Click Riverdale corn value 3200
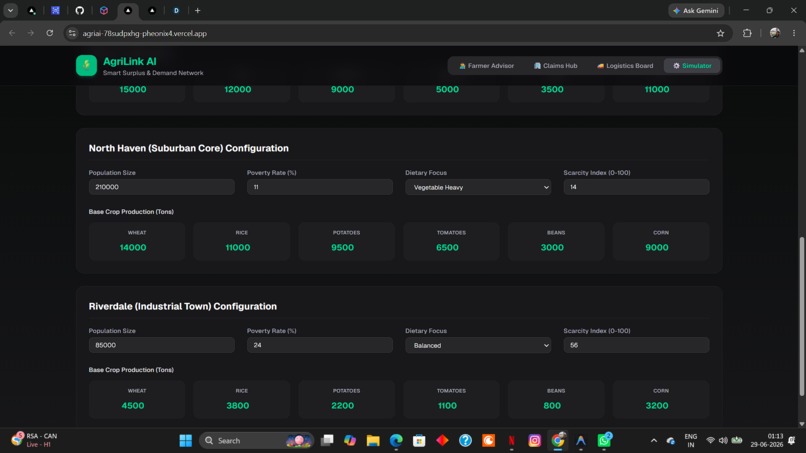806x453 pixels. [x=657, y=406]
